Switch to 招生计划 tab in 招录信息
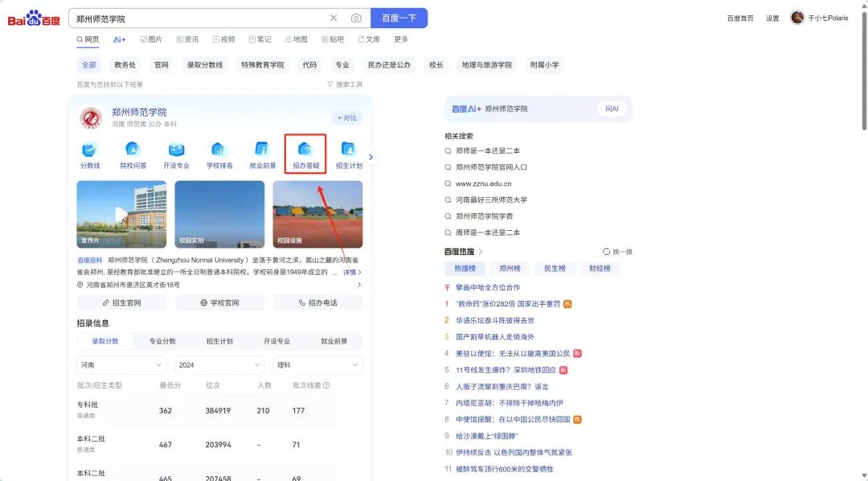The height and width of the screenshot is (481, 868). pos(219,341)
